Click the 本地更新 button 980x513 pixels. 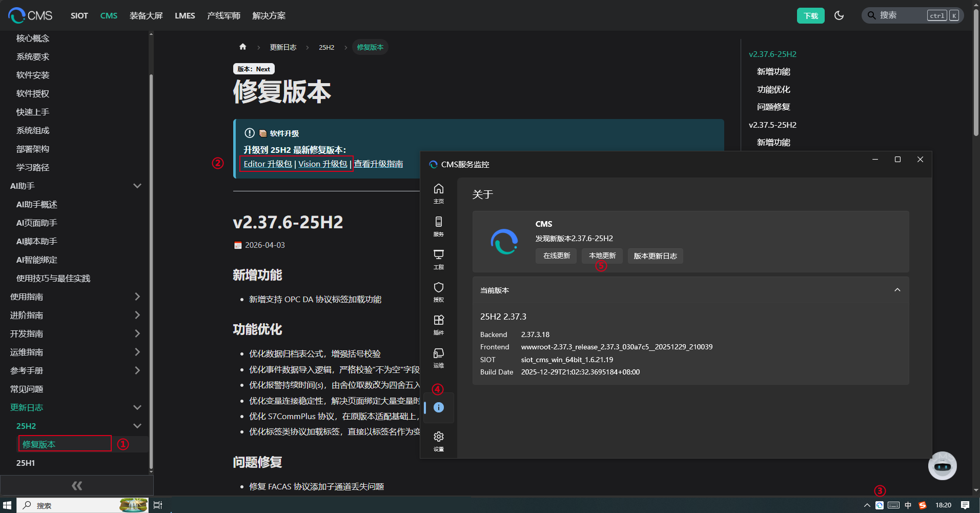602,255
